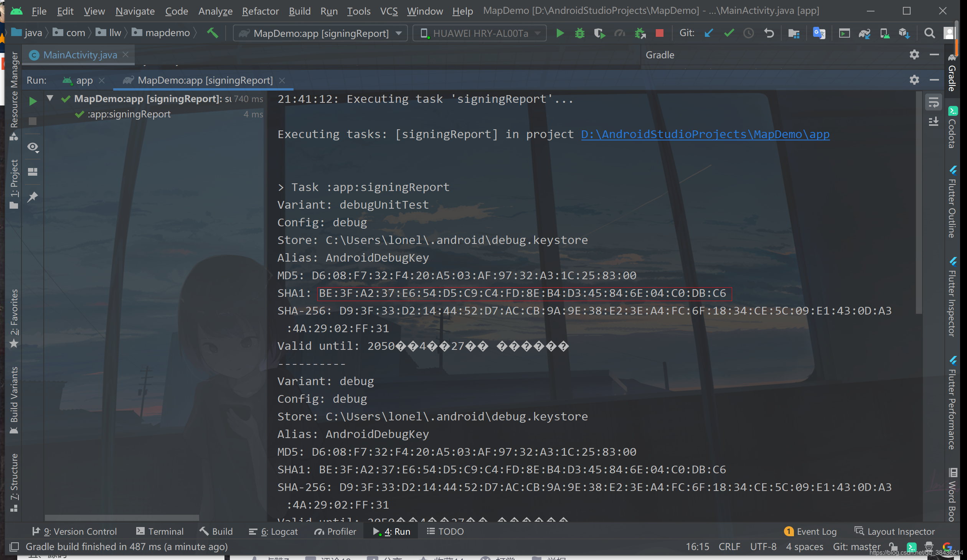
Task: Restore layout icon in Run sidebar
Action: pyautogui.click(x=33, y=172)
